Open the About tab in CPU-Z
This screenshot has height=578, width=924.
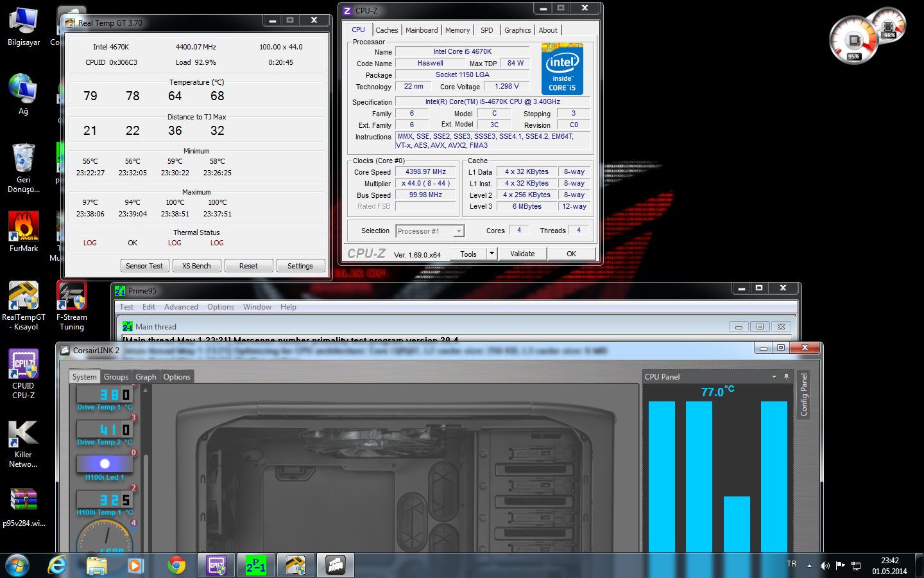tap(548, 30)
